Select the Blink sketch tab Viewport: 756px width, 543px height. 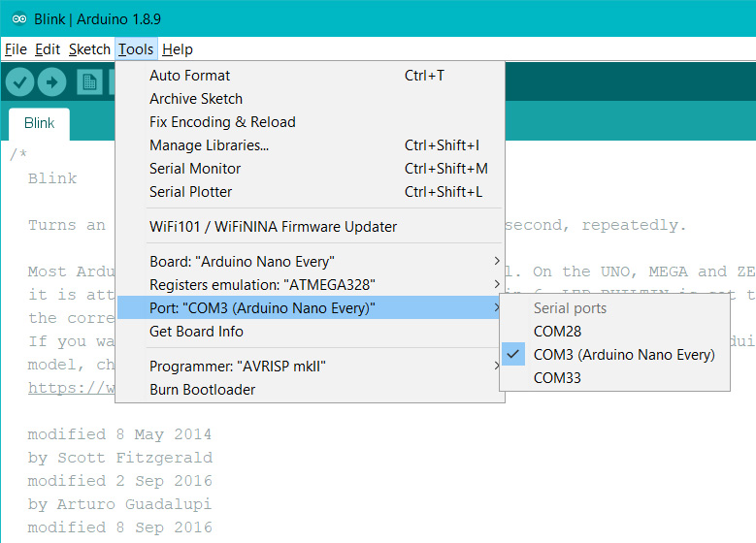39,123
